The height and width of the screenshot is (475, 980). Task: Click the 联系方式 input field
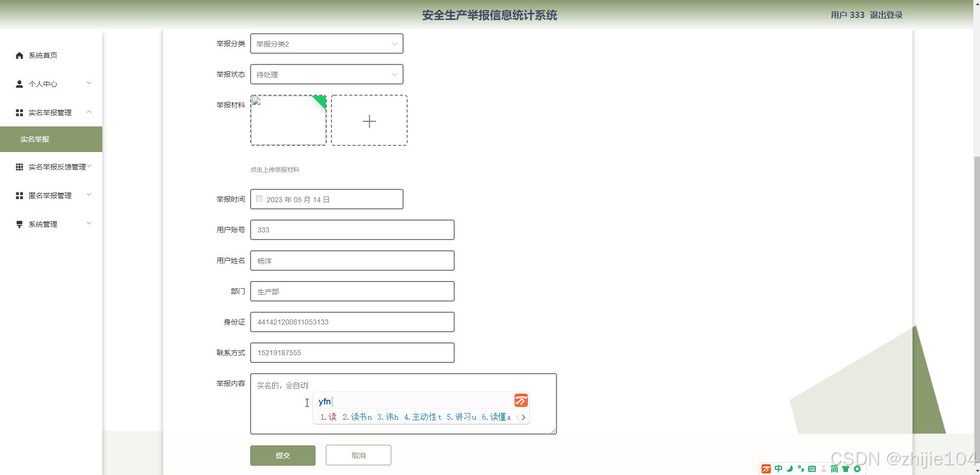coord(352,353)
